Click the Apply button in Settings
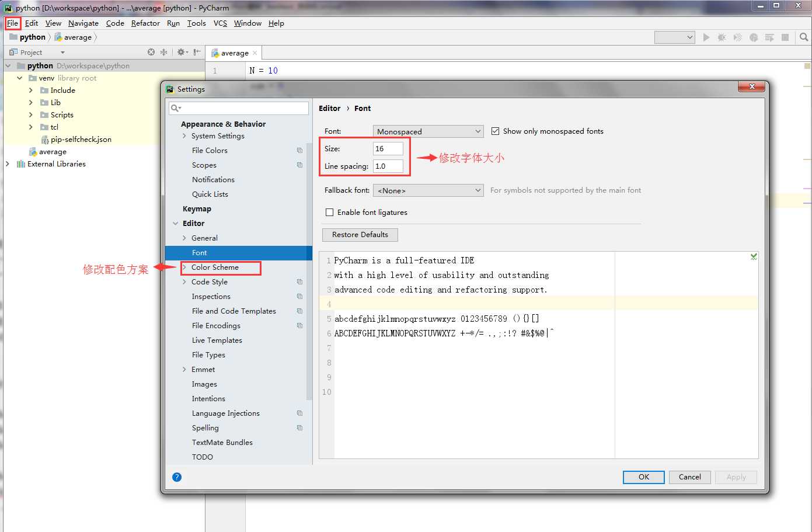The height and width of the screenshot is (532, 812). (x=736, y=477)
